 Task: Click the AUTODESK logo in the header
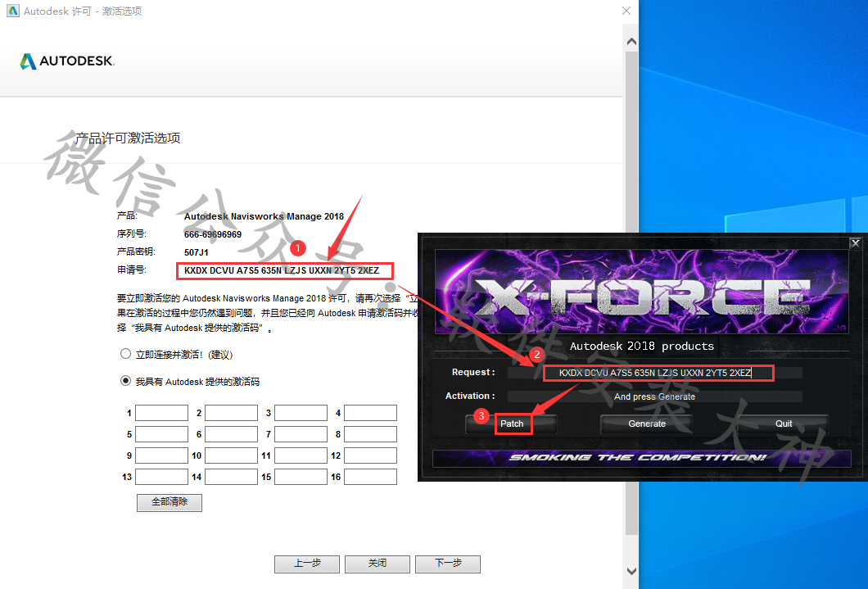(67, 61)
